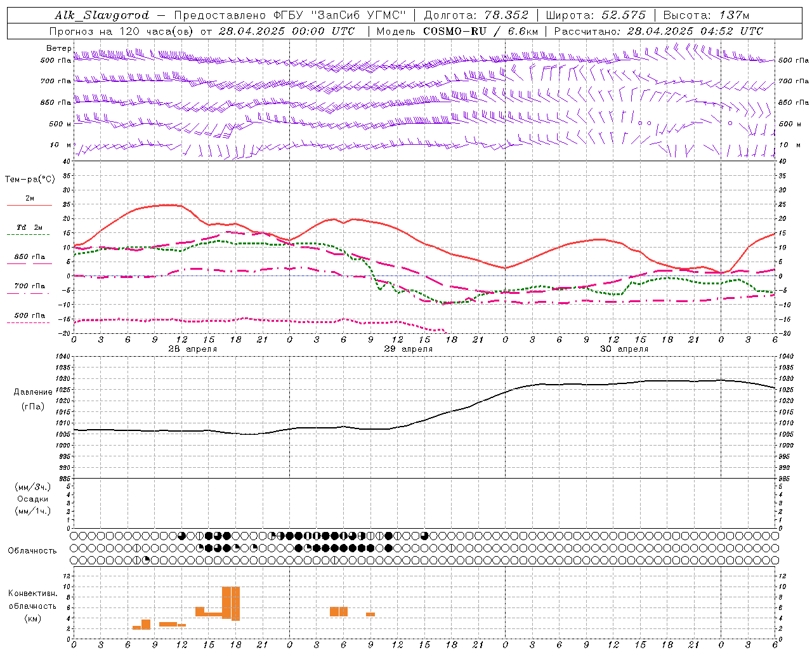
Task: Click the '29 апреля' date label under temperature chart
Action: click(408, 349)
